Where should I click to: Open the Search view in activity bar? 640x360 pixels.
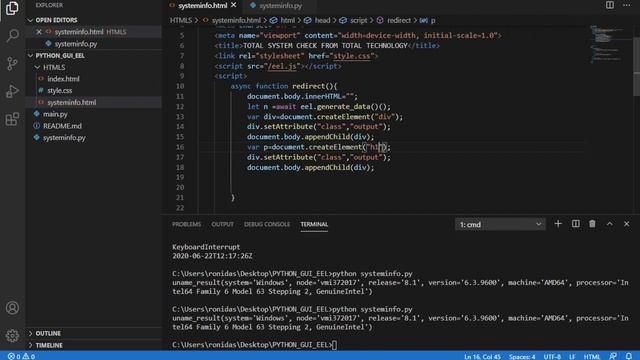[x=12, y=36]
